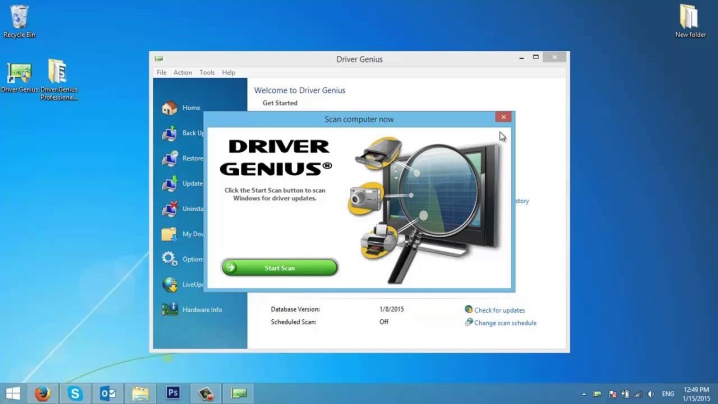This screenshot has height=404, width=718.
Task: Open Skype from the taskbar
Action: (x=75, y=393)
